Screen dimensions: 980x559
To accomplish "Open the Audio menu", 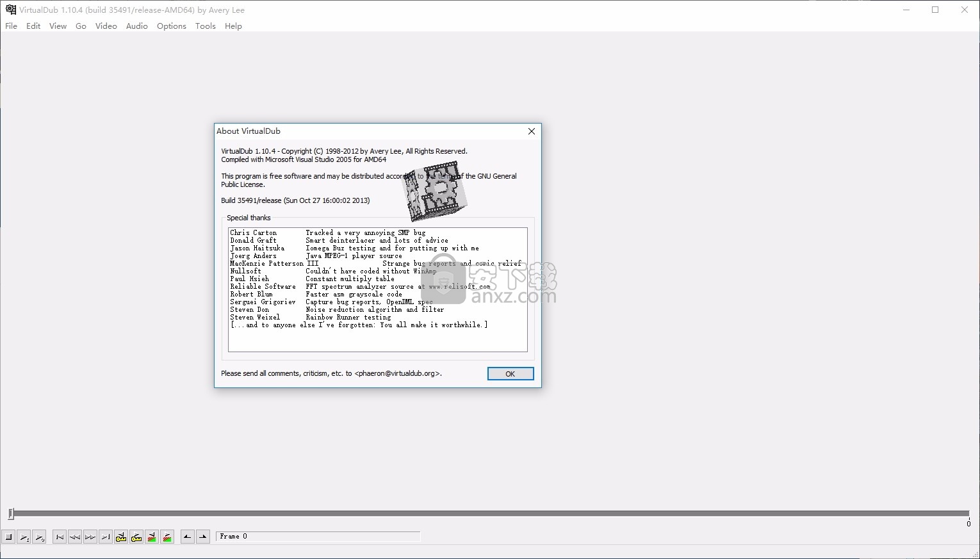I will [x=137, y=26].
